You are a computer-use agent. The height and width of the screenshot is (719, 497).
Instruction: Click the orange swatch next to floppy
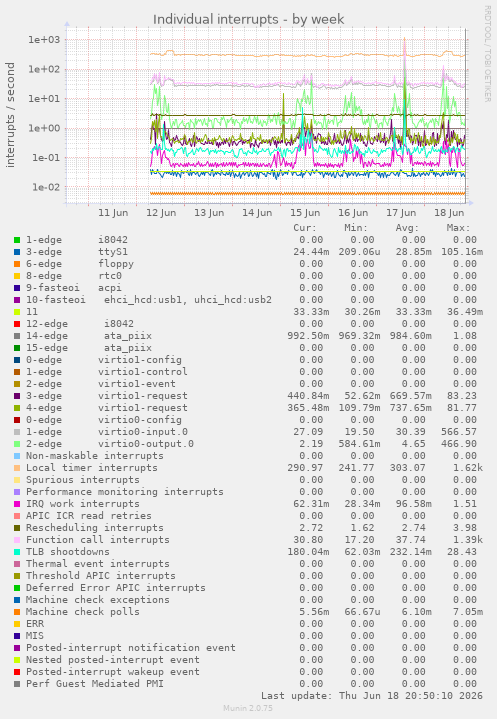(17, 264)
